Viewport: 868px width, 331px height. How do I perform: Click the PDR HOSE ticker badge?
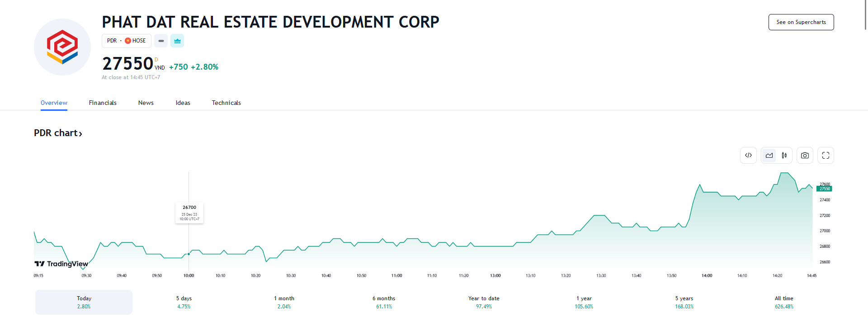[126, 41]
